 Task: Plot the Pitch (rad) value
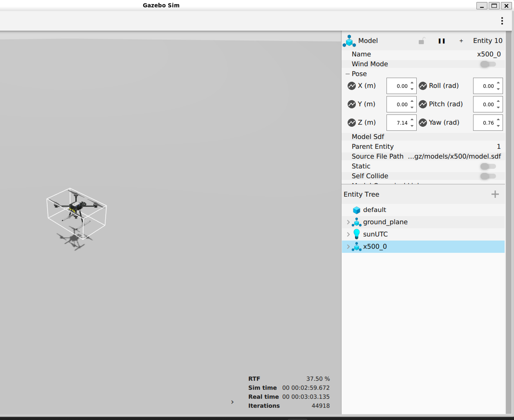coord(423,104)
